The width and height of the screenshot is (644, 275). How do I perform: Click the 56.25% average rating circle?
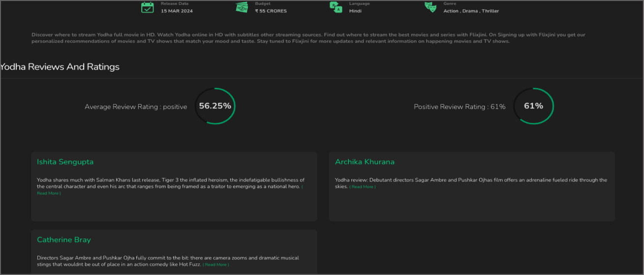pos(215,106)
